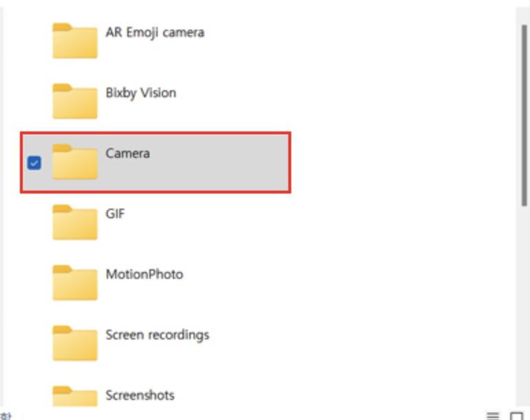
Task: Click scrollbar track below the thumb
Action: click(x=524, y=304)
